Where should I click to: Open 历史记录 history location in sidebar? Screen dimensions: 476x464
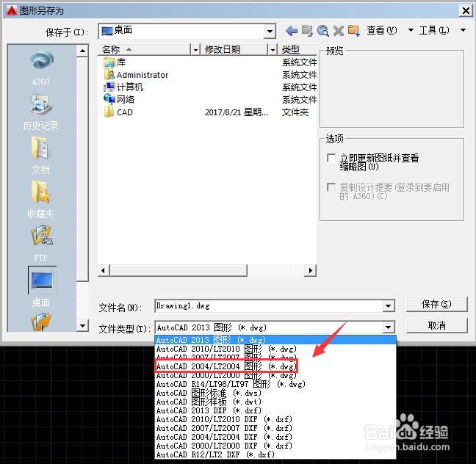pyautogui.click(x=40, y=112)
